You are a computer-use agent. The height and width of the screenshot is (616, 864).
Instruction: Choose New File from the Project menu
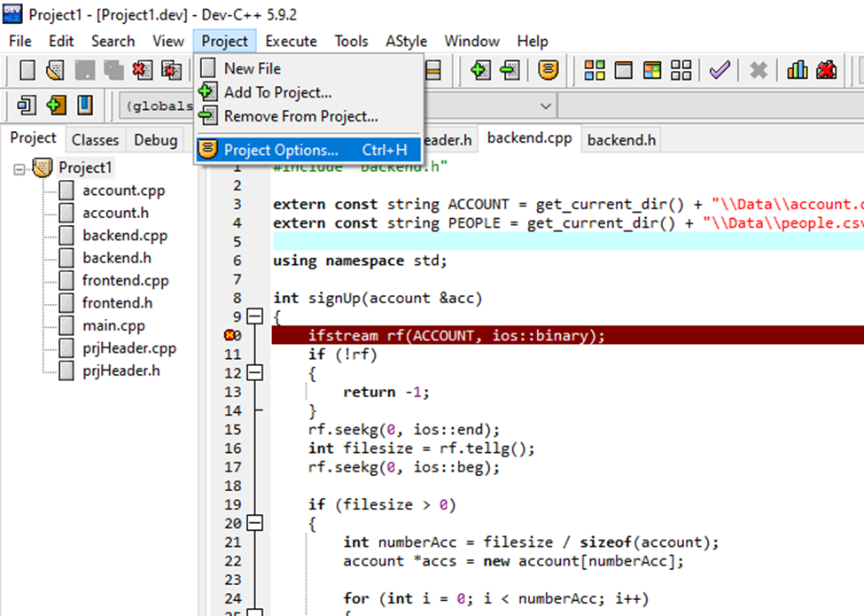click(309, 68)
